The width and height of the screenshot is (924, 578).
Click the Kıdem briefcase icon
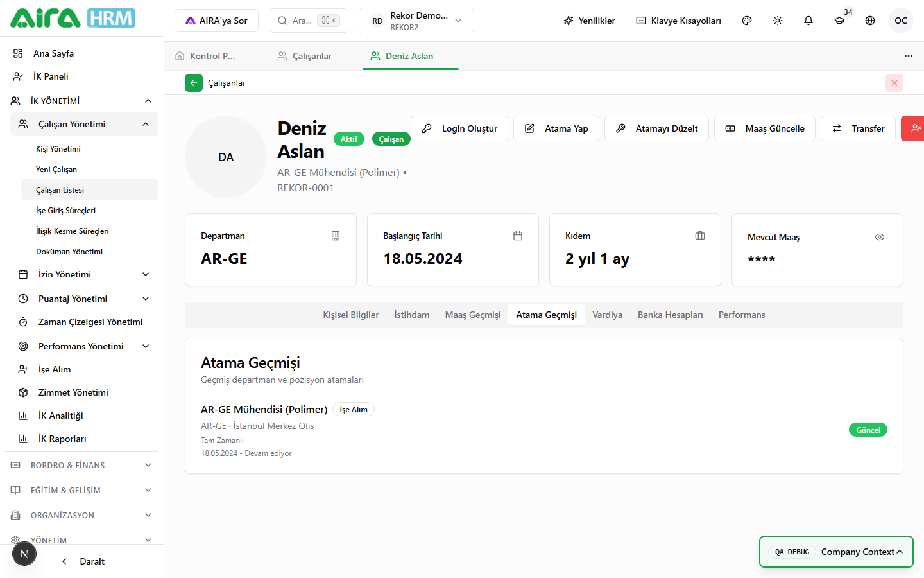pyautogui.click(x=700, y=236)
